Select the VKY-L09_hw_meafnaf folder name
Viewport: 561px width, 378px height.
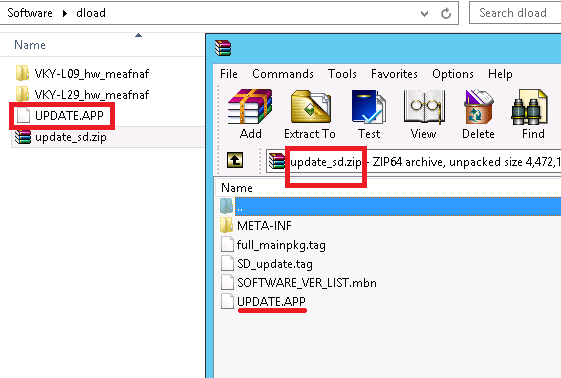point(92,74)
